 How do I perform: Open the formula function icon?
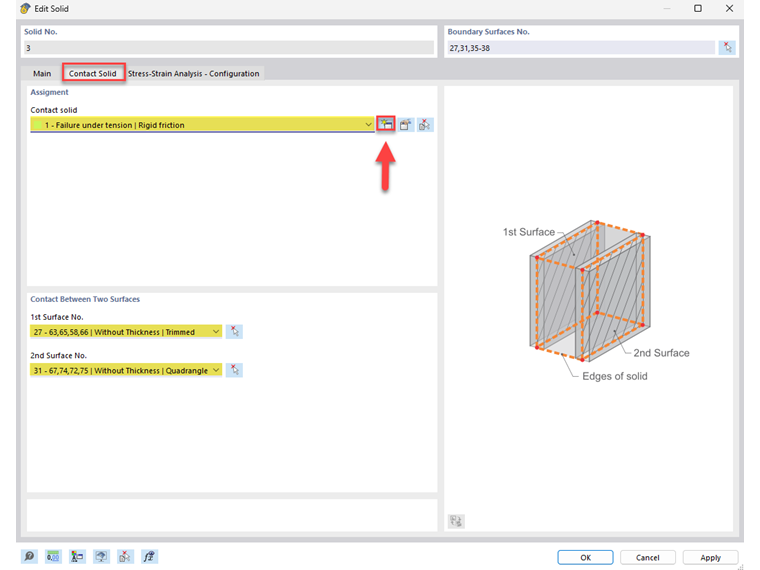pos(149,556)
